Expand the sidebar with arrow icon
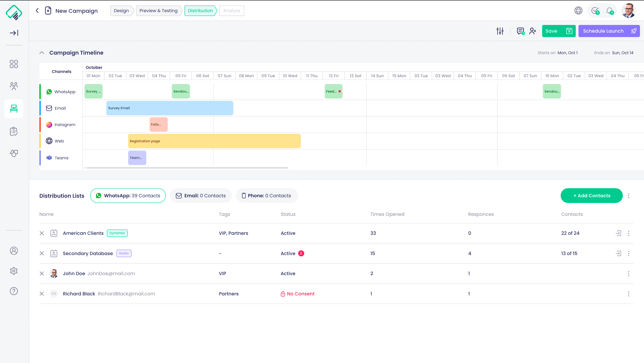This screenshot has height=363, width=644. 14,33
